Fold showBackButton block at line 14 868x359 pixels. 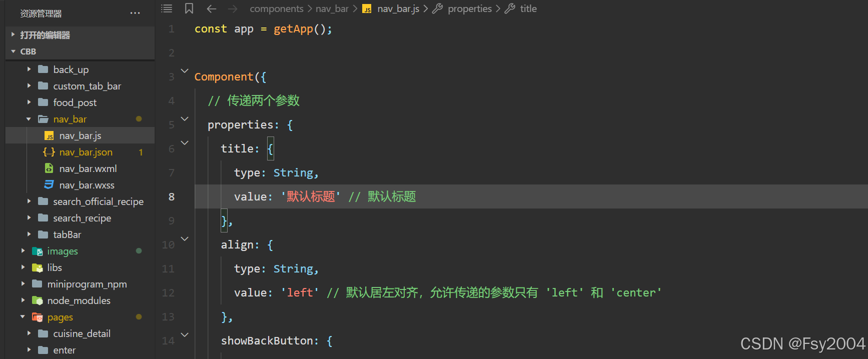coord(185,335)
